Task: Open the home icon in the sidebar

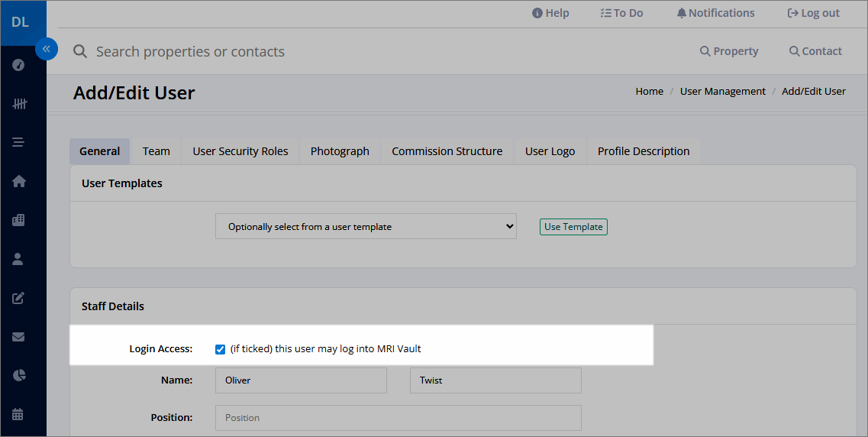Action: (x=19, y=181)
